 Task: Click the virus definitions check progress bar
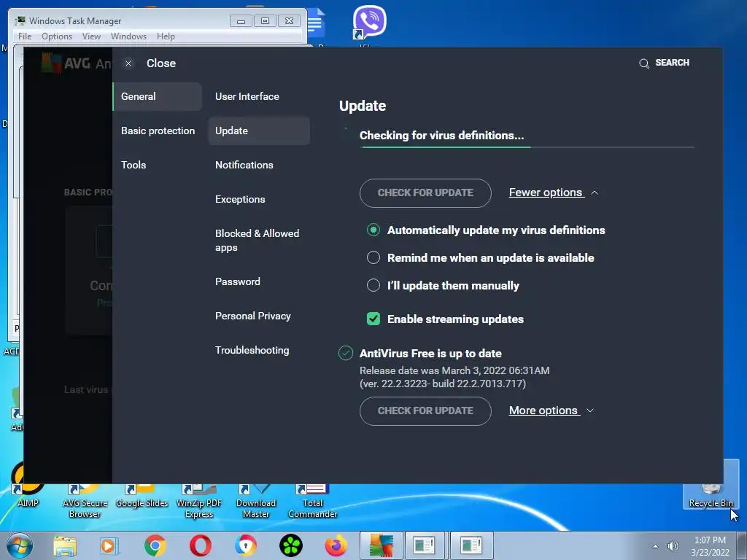coord(527,147)
